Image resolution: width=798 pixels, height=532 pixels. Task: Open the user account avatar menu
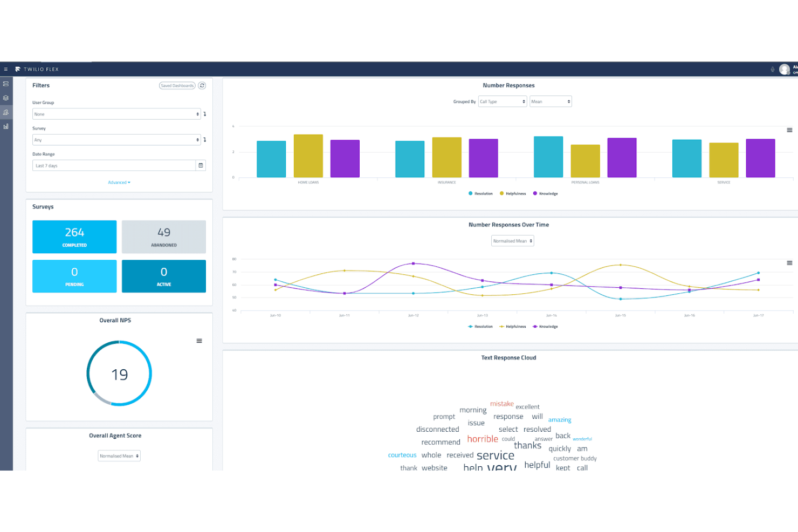[x=785, y=69]
